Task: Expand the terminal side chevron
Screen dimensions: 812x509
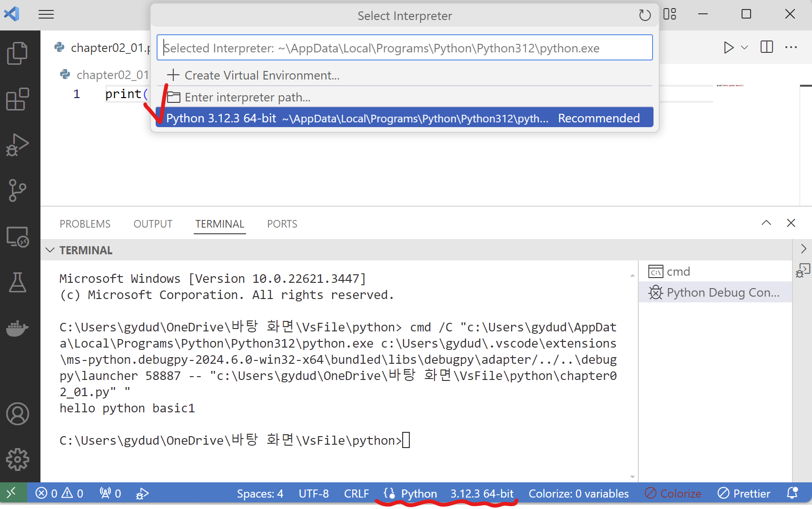Action: tap(803, 249)
